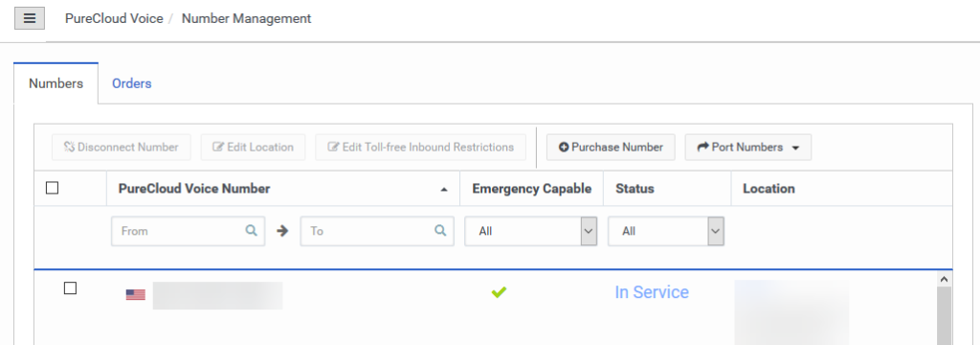Open the Status filter dropdown
Viewport: 980px width, 345px height.
pyautogui.click(x=666, y=231)
